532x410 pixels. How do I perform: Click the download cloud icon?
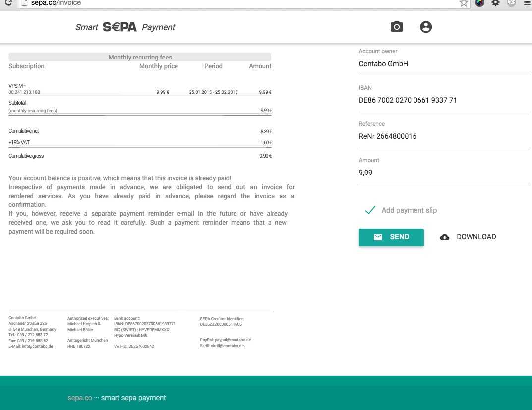click(444, 237)
